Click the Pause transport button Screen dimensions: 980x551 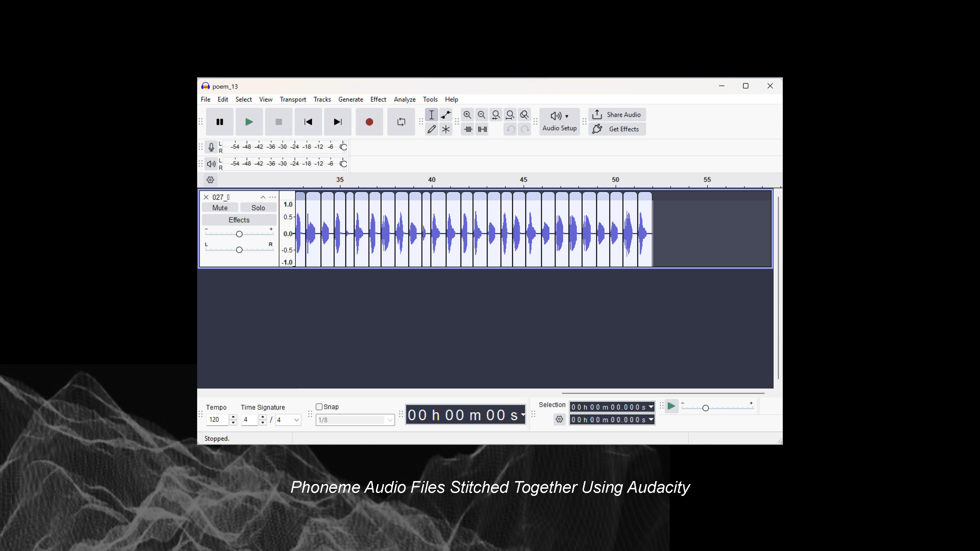pos(219,122)
